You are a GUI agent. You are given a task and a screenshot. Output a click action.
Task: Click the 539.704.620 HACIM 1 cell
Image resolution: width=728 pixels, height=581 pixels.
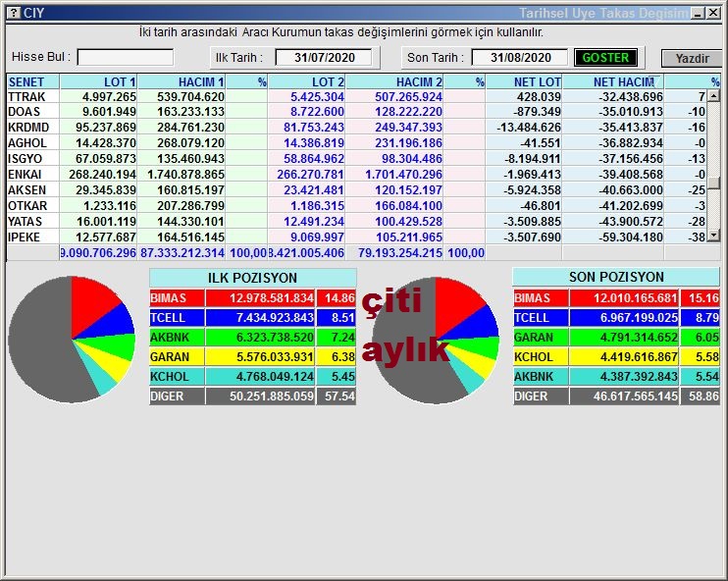182,96
